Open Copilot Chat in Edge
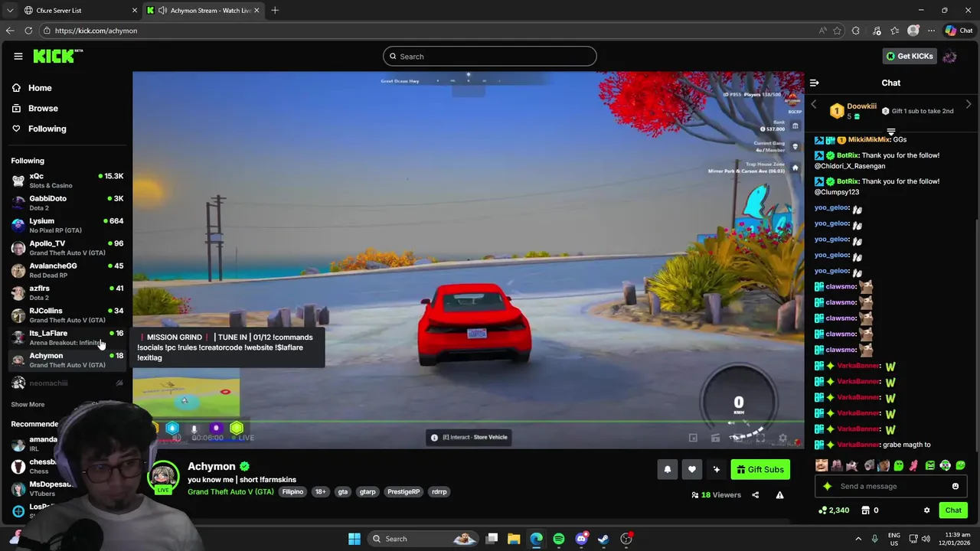This screenshot has height=551, width=980. 959,31
